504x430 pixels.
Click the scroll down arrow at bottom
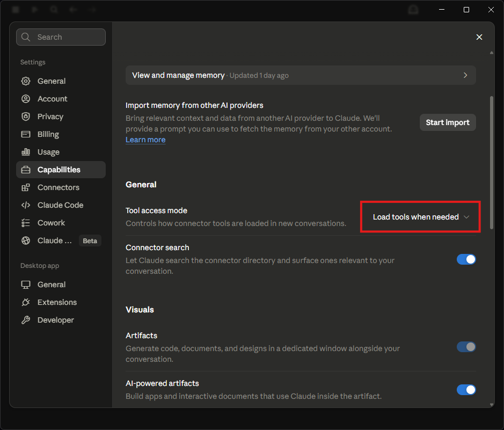point(492,405)
